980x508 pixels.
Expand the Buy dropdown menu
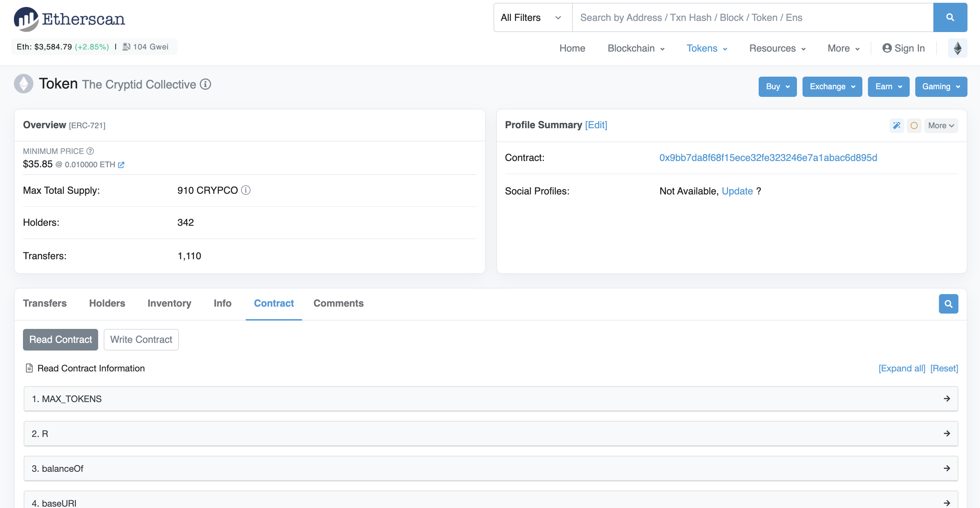777,86
